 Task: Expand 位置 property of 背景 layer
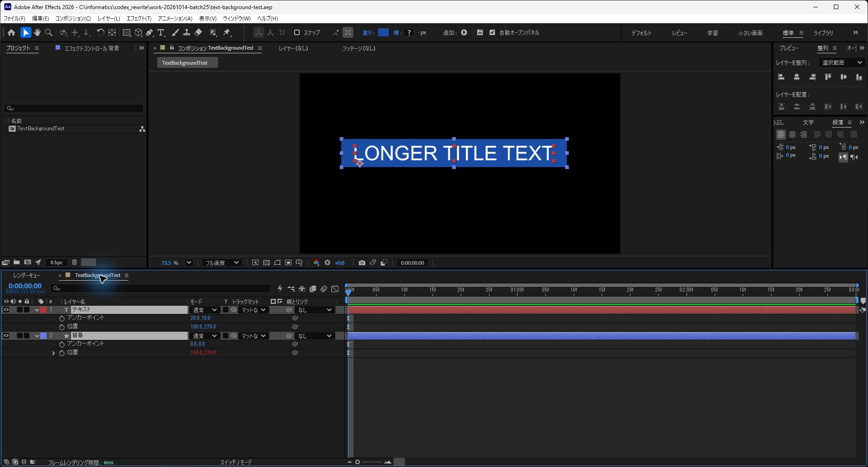click(x=53, y=353)
